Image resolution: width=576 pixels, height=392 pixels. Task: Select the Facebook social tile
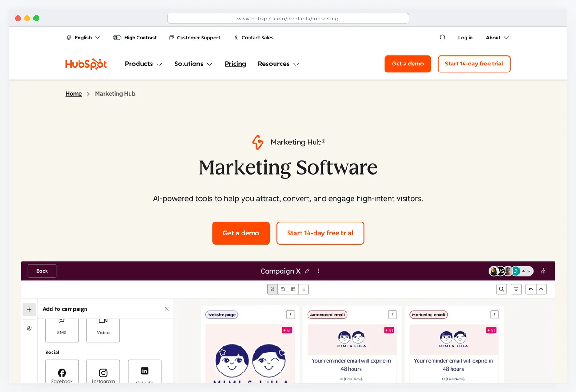(x=62, y=372)
